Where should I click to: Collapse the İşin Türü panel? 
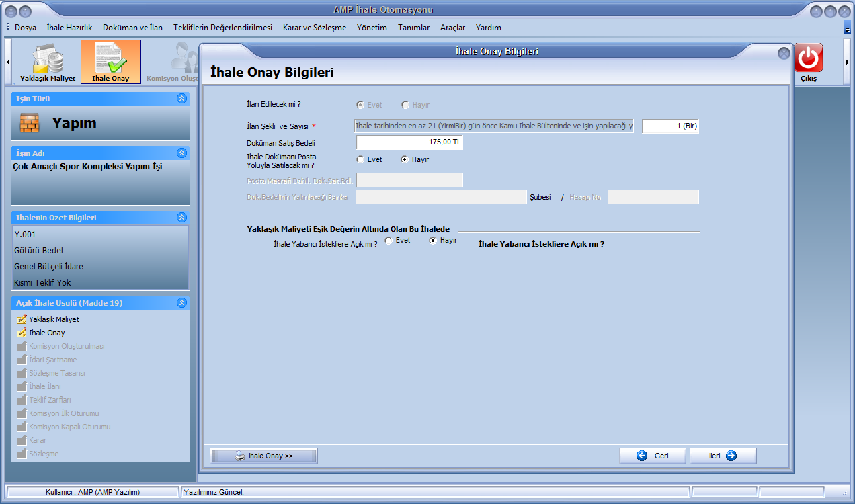pos(181,99)
